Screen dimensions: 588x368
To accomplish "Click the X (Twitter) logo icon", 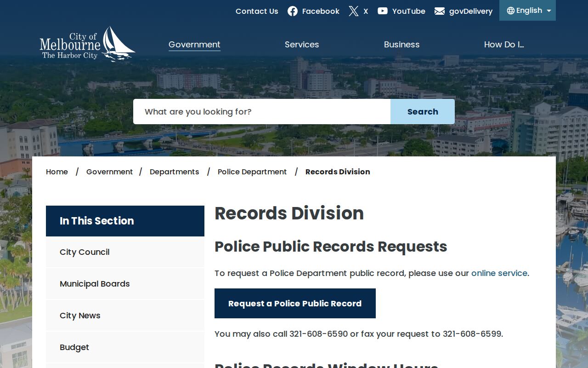I will coord(353,11).
